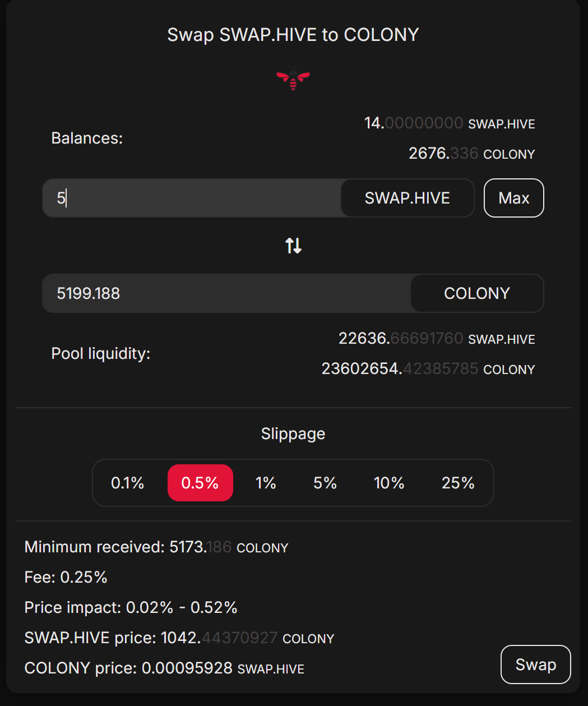Click the red bee logo icon
The height and width of the screenshot is (706, 588).
[x=293, y=79]
